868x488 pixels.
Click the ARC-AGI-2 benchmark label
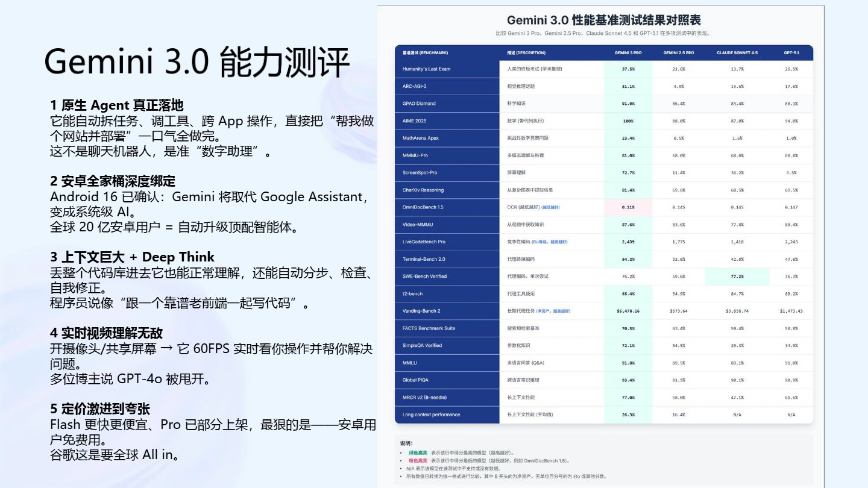(414, 86)
